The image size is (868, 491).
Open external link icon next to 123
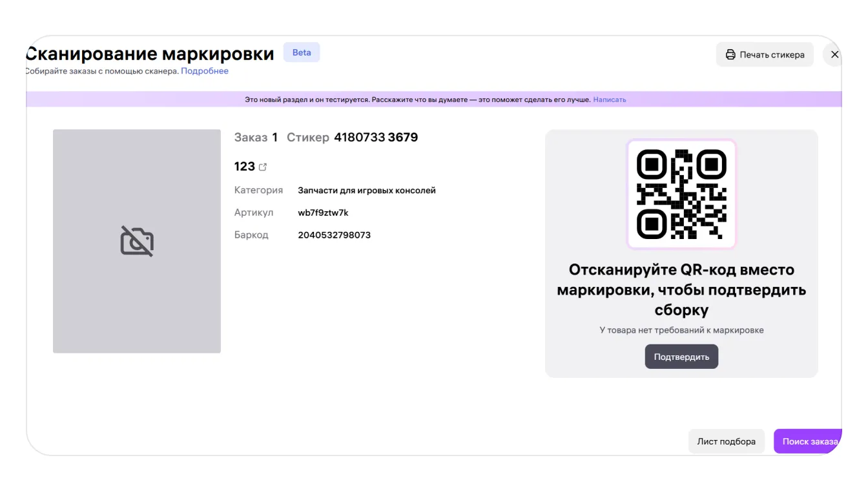(263, 167)
